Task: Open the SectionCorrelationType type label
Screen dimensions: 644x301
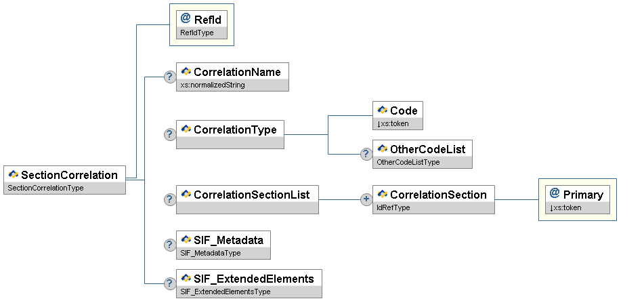Action: click(x=44, y=188)
